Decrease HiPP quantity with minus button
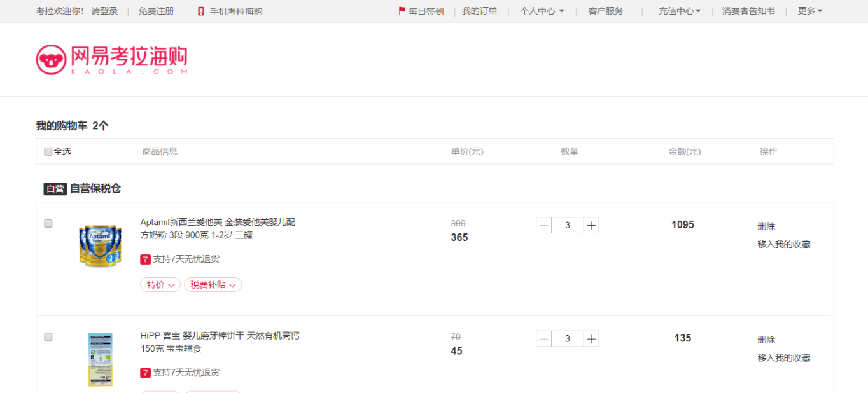The width and height of the screenshot is (868, 393). 544,339
